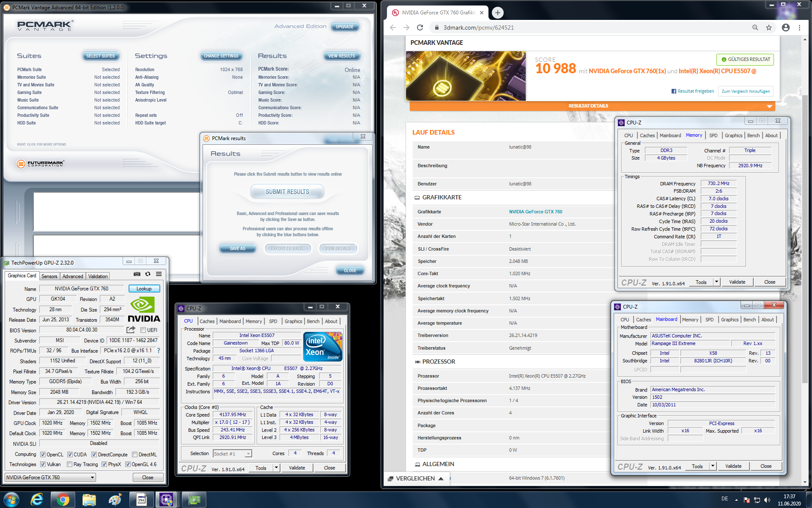
Task: Click Validate in the Memory CPU-Z window
Action: click(x=737, y=282)
